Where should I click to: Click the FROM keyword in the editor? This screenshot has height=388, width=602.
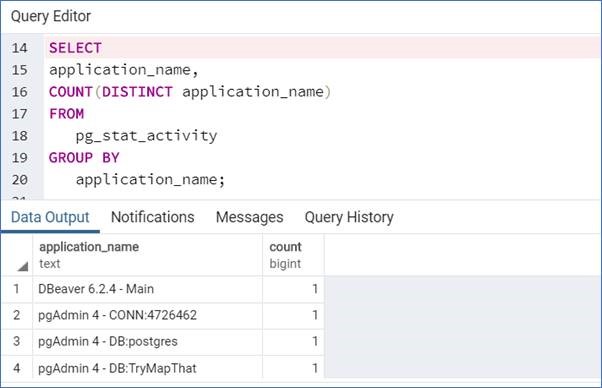click(x=66, y=114)
